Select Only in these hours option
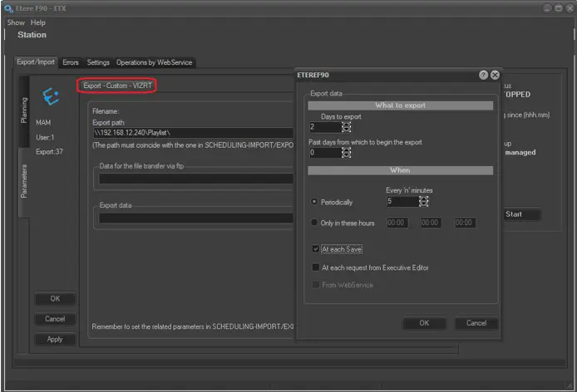577x392 pixels. pos(313,223)
